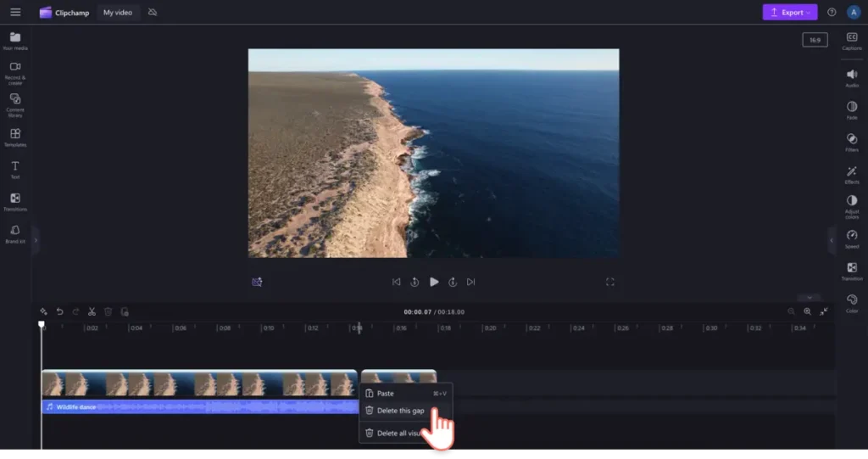Open Color properties panel

[x=852, y=303]
